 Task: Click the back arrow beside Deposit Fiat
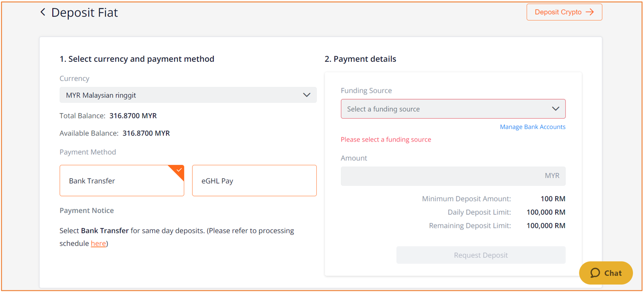(x=43, y=12)
